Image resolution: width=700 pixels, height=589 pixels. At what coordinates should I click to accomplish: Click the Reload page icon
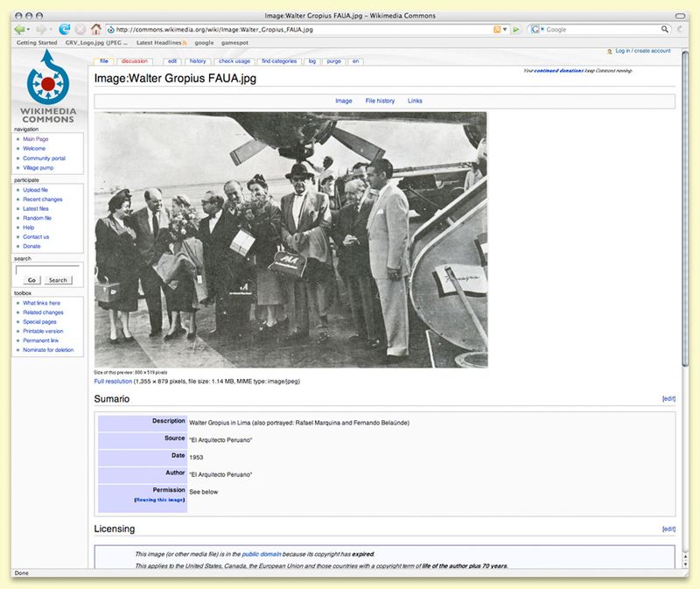point(64,29)
